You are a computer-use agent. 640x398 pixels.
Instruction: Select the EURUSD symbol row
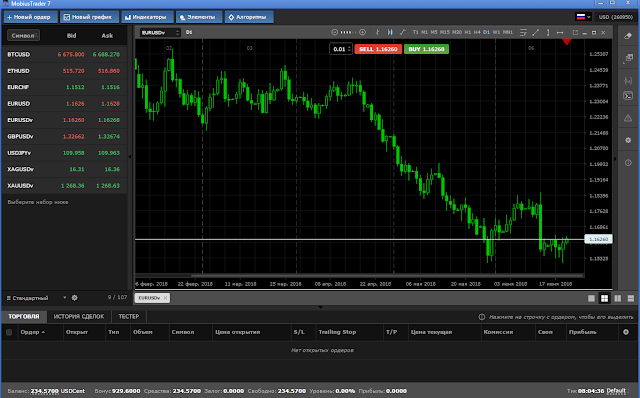64,104
